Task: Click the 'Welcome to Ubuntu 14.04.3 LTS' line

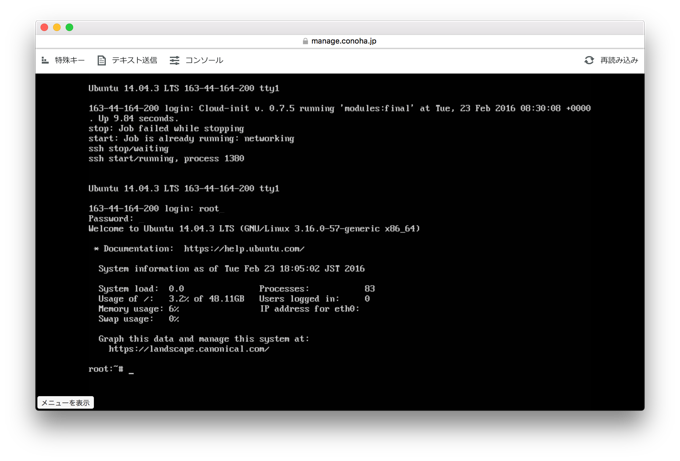Action: point(254,229)
